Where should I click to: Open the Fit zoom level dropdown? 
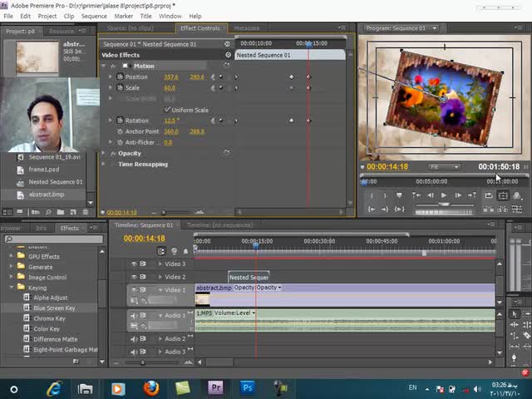pos(444,167)
